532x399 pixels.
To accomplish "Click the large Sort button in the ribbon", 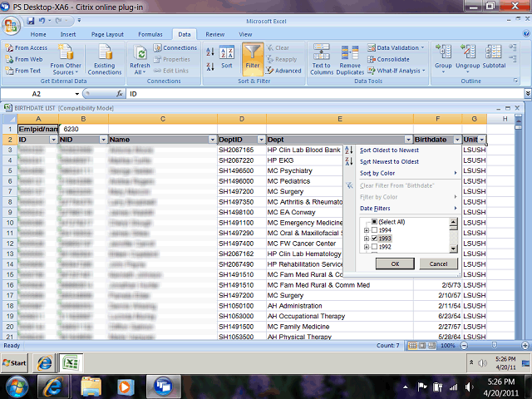I will point(227,58).
